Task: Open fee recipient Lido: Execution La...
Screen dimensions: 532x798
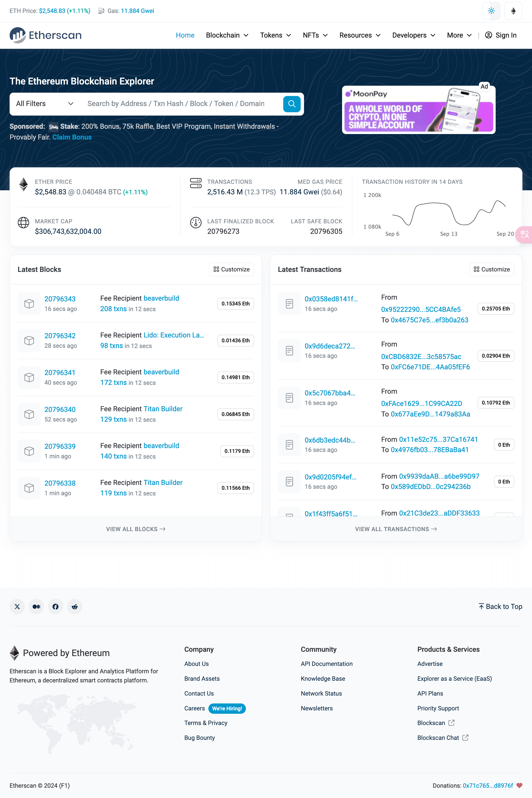Action: point(174,335)
